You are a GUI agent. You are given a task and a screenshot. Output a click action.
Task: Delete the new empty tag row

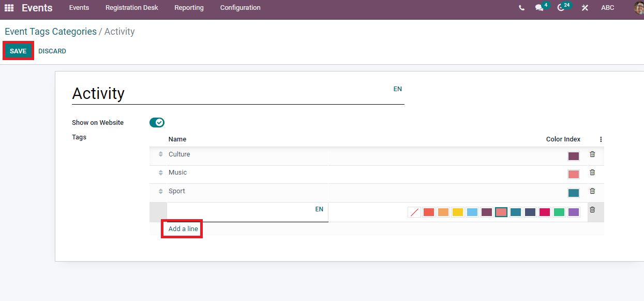pyautogui.click(x=593, y=210)
